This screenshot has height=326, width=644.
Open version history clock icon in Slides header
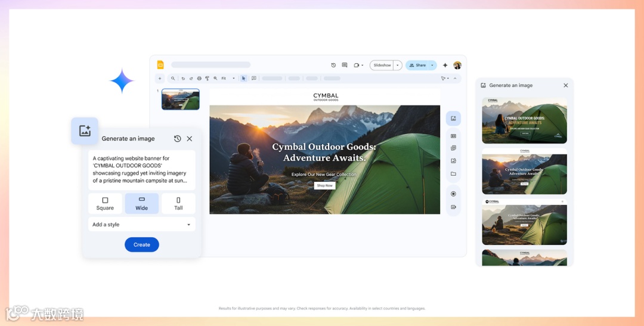click(333, 66)
